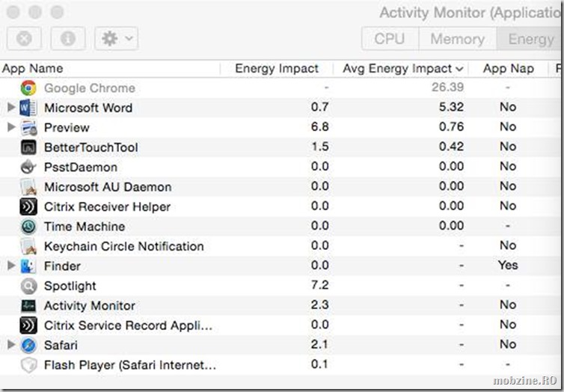Click the Google Chrome app icon

point(28,88)
